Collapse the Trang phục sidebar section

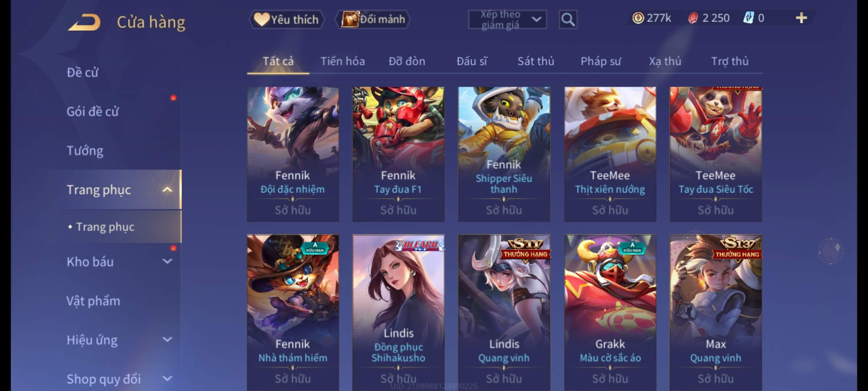(167, 190)
